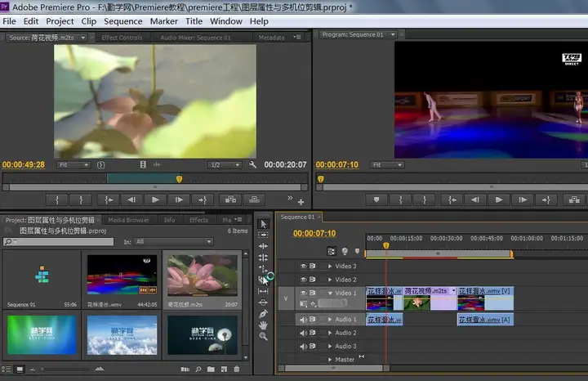588x381 pixels.
Task: Click the Ripple Edit tool
Action: tap(263, 246)
